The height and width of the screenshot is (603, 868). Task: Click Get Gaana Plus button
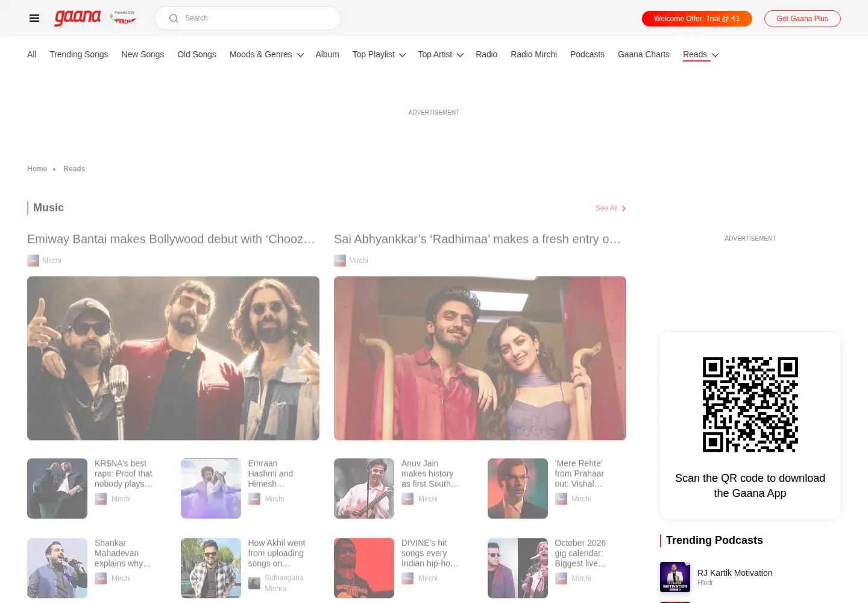802,19
